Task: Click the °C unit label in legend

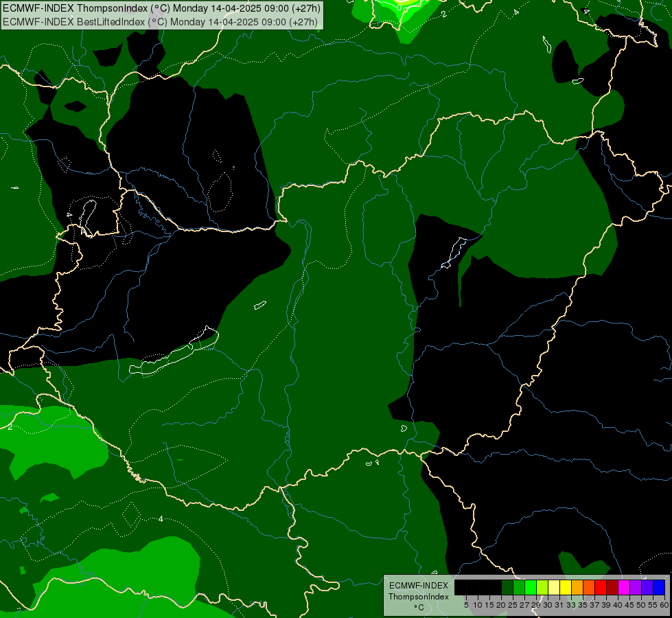Action: (x=419, y=607)
